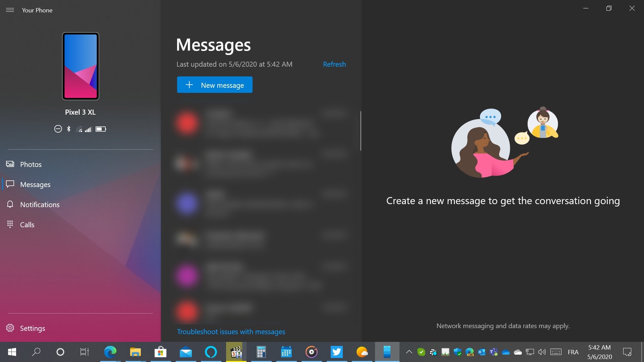The image size is (644, 362).
Task: Click the Bluetooth status icon
Action: coord(69,129)
